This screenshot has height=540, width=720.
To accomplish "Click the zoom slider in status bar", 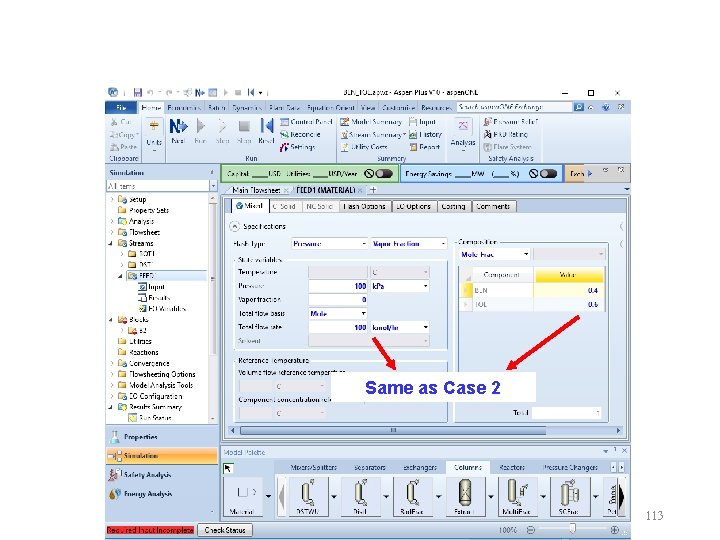I will click(x=573, y=530).
